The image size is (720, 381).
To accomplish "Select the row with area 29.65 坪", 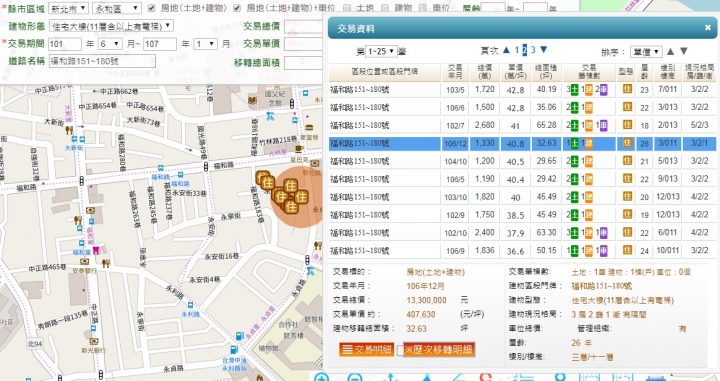I will pyautogui.click(x=523, y=161).
